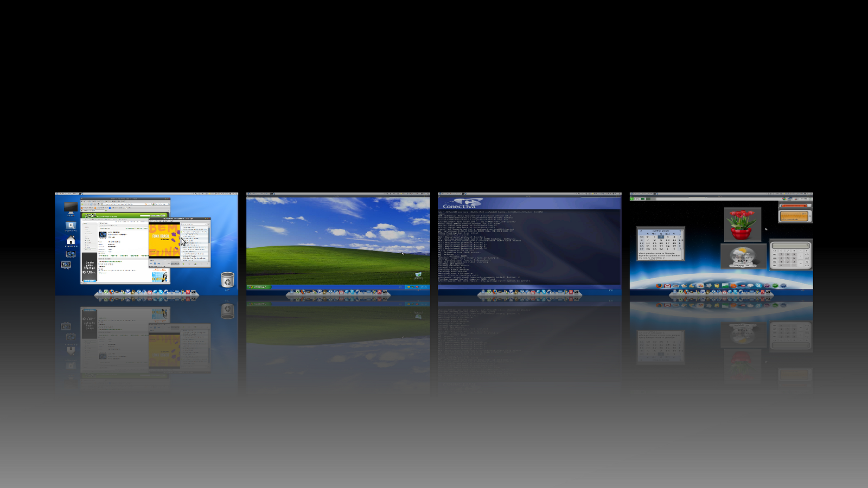Click the Gmail icon in the fourth desktop's widget row
Image resolution: width=868 pixels, height=488 pixels.
667,286
